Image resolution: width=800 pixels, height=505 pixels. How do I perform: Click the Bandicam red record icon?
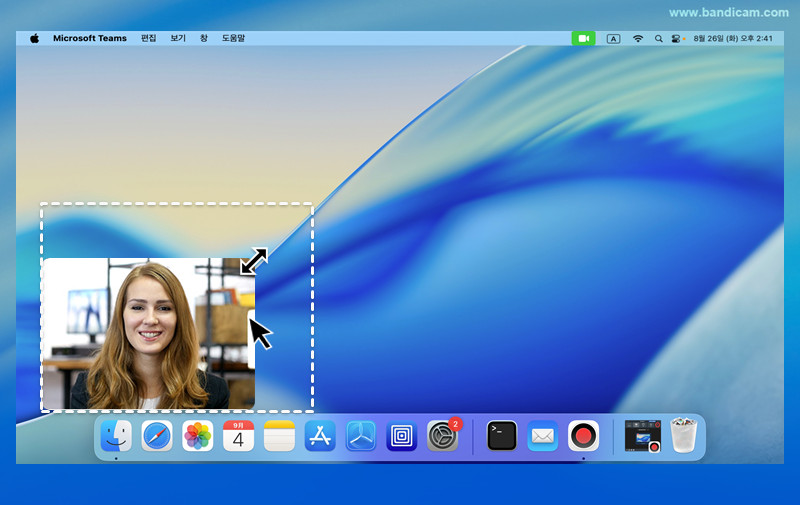pyautogui.click(x=583, y=436)
